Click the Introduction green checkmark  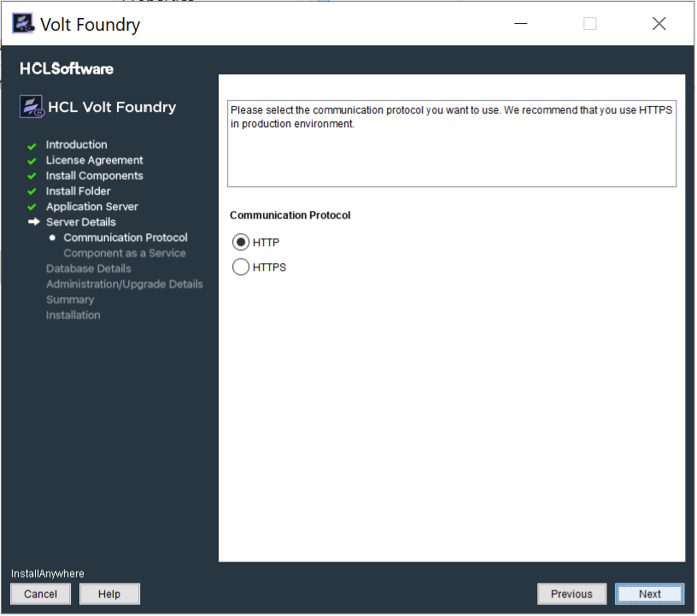coord(32,146)
